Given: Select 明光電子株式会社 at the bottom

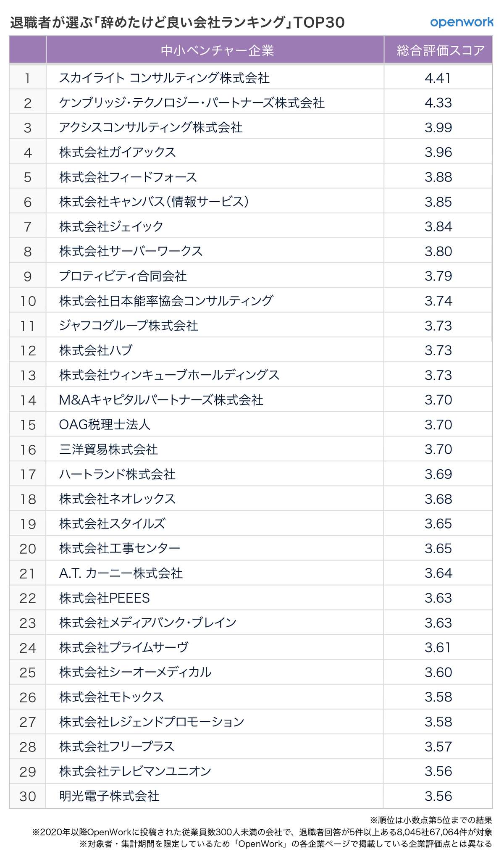Looking at the screenshot, I should click(x=109, y=796).
